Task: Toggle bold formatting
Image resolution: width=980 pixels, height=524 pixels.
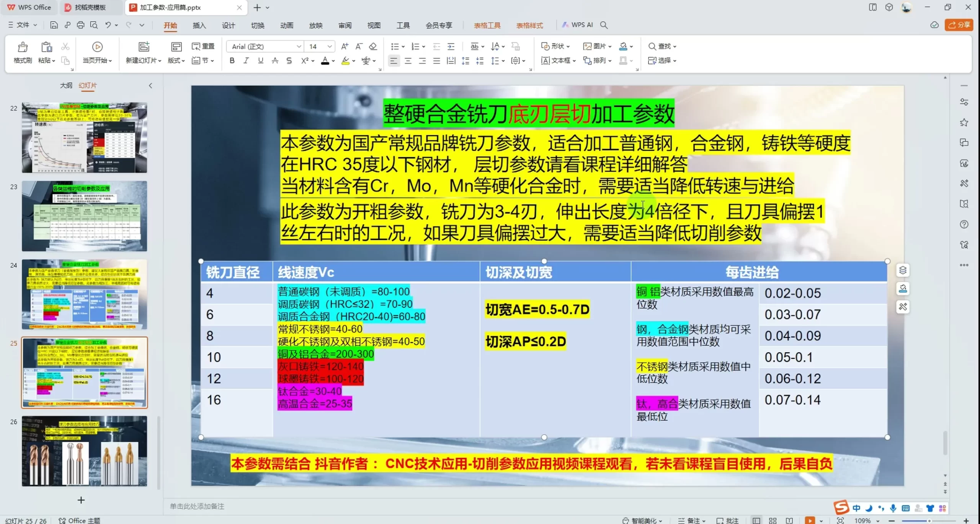Action: click(232, 60)
